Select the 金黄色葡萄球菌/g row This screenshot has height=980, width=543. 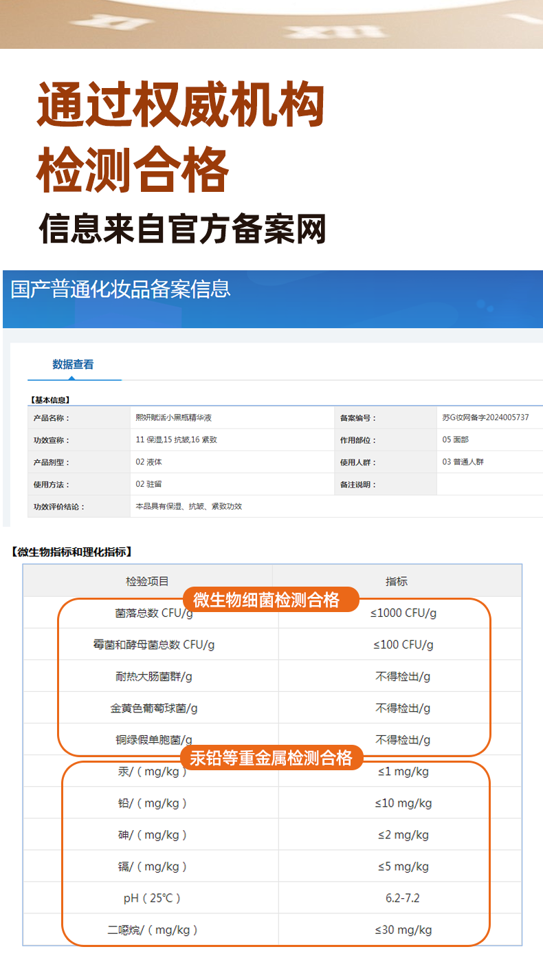[x=154, y=708]
